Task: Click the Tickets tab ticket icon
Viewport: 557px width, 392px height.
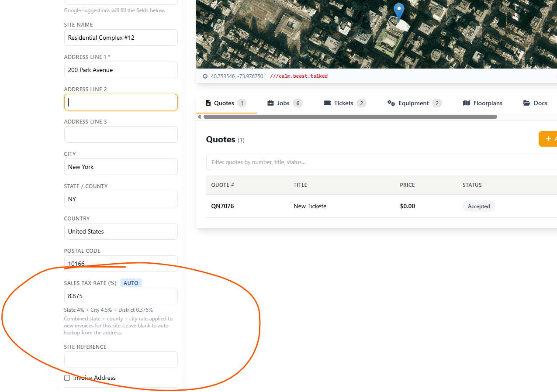Action: click(x=327, y=103)
